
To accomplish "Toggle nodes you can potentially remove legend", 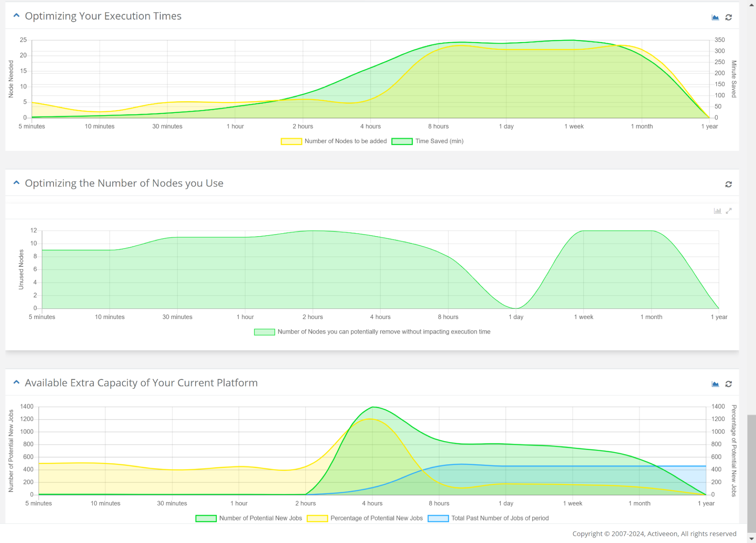I will pyautogui.click(x=372, y=332).
